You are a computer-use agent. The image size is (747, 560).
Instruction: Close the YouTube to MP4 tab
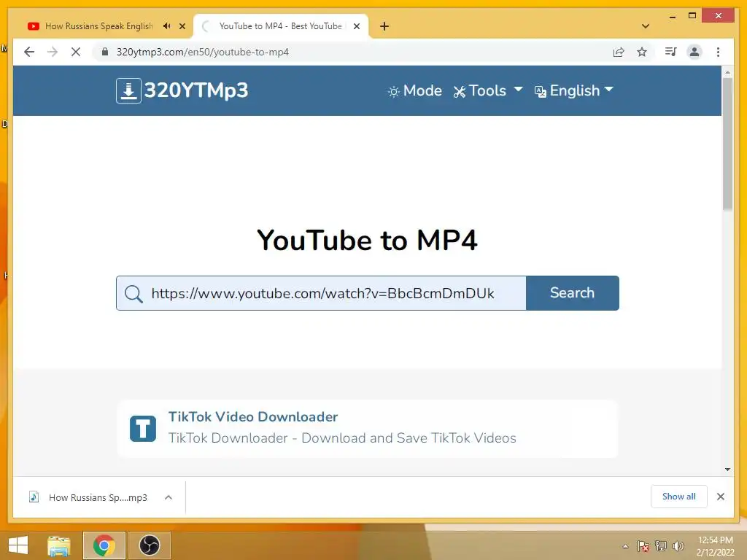356,26
